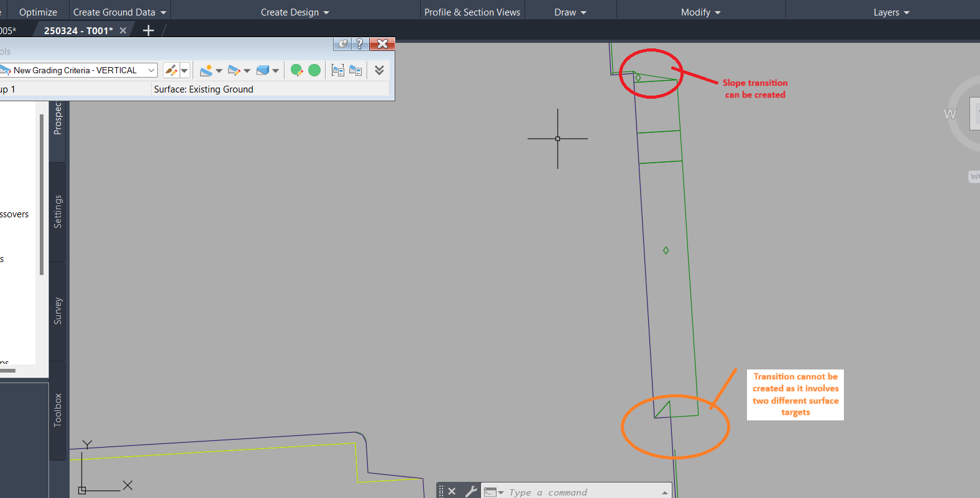This screenshot has width=980, height=498.
Task: Open the Profile & Section Views panel
Action: coord(472,12)
